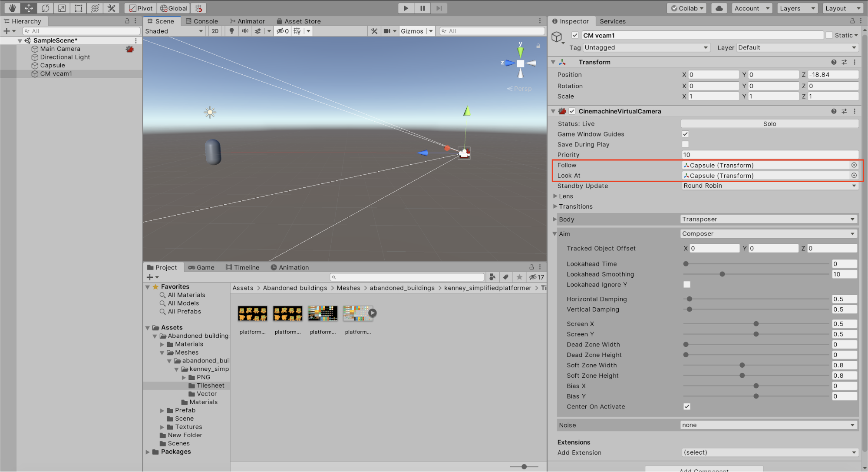Screen dimensions: 868x472
Task: Toggle 2D scene view mode
Action: point(215,31)
